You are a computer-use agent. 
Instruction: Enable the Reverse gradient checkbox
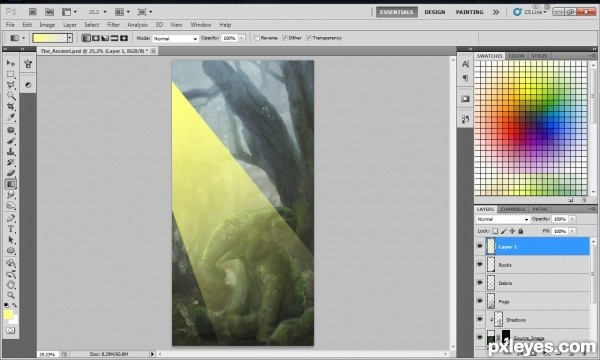point(257,38)
